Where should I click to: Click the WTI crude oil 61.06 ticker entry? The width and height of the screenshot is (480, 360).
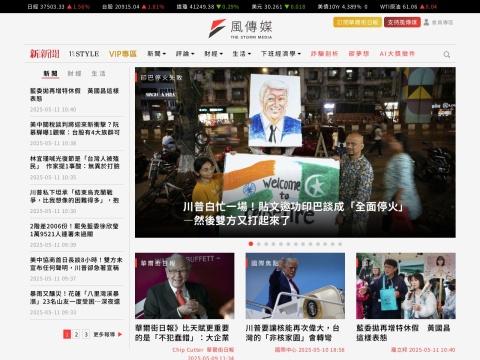409,6
